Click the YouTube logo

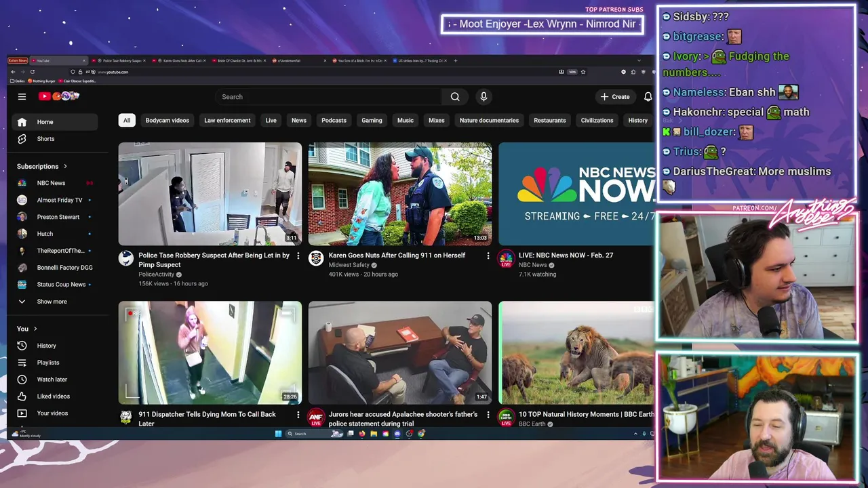pyautogui.click(x=59, y=96)
